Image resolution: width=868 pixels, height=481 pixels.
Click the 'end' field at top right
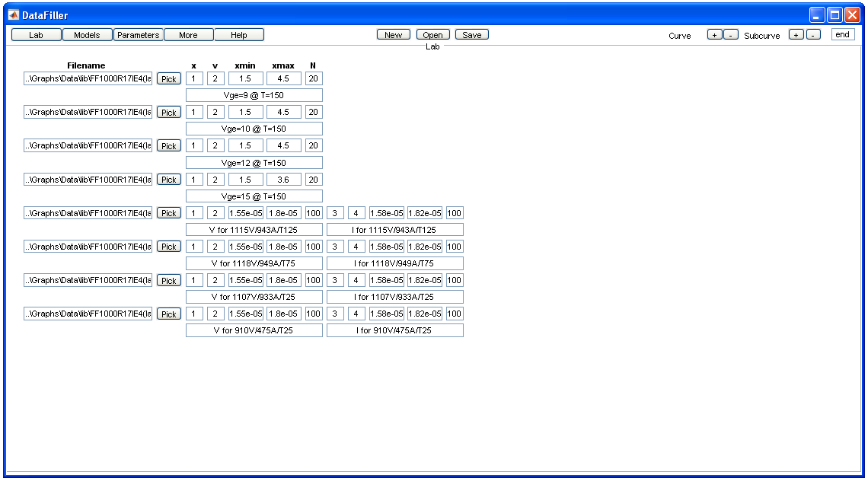pyautogui.click(x=842, y=35)
